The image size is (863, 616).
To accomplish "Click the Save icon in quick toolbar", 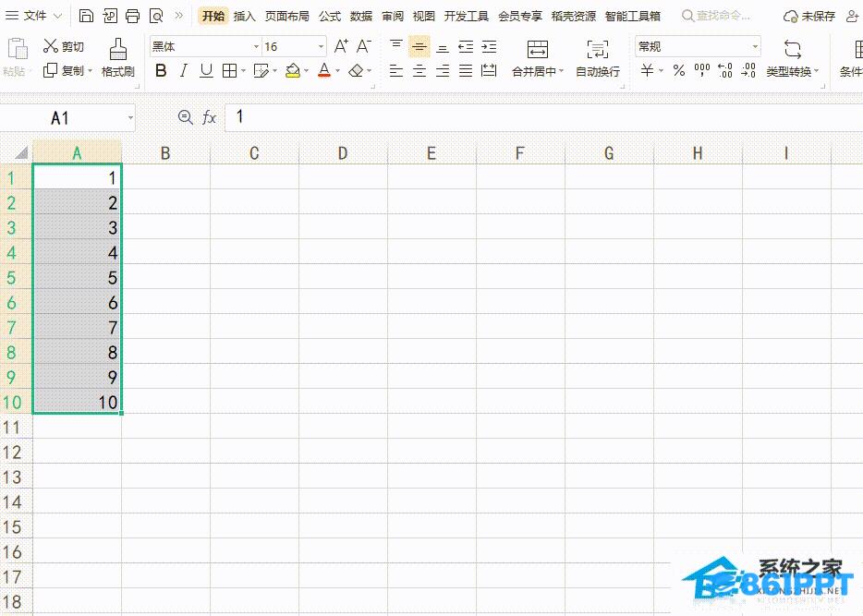I will click(87, 16).
